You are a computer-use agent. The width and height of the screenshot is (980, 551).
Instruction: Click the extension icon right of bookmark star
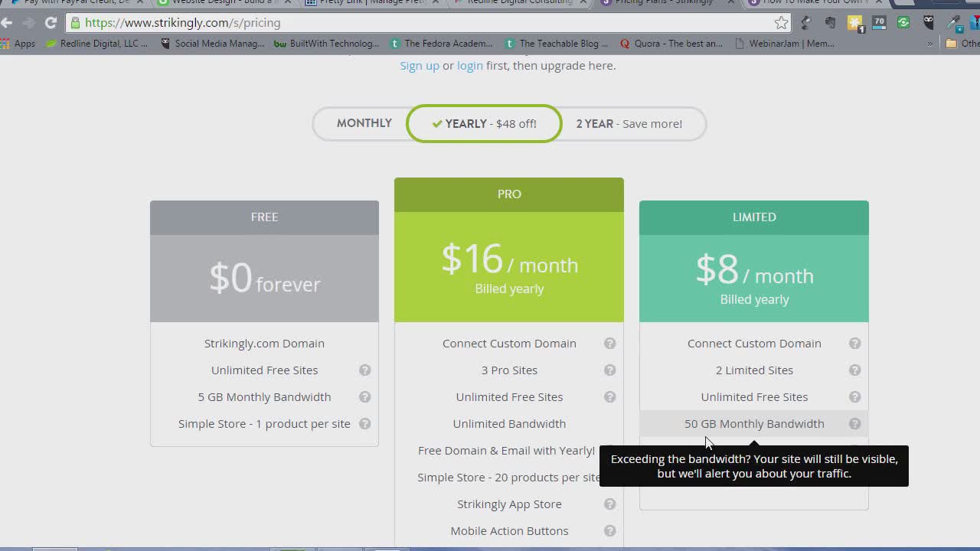[x=805, y=23]
